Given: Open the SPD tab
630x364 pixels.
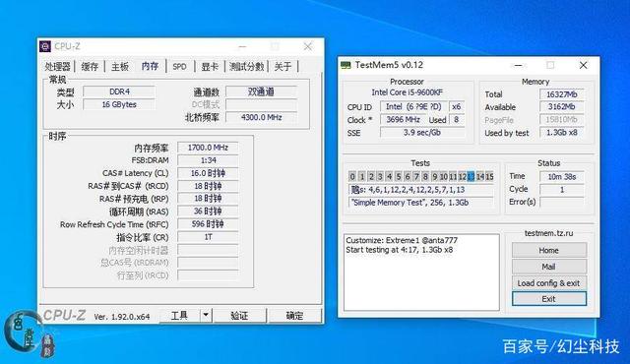Looking at the screenshot, I should pos(179,67).
